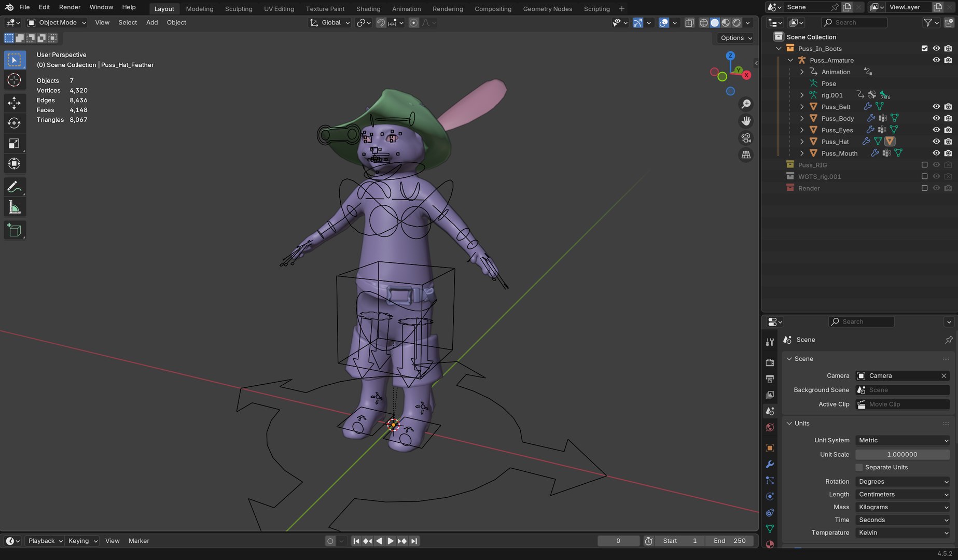Open the Unit System Metric dropdown

903,440
